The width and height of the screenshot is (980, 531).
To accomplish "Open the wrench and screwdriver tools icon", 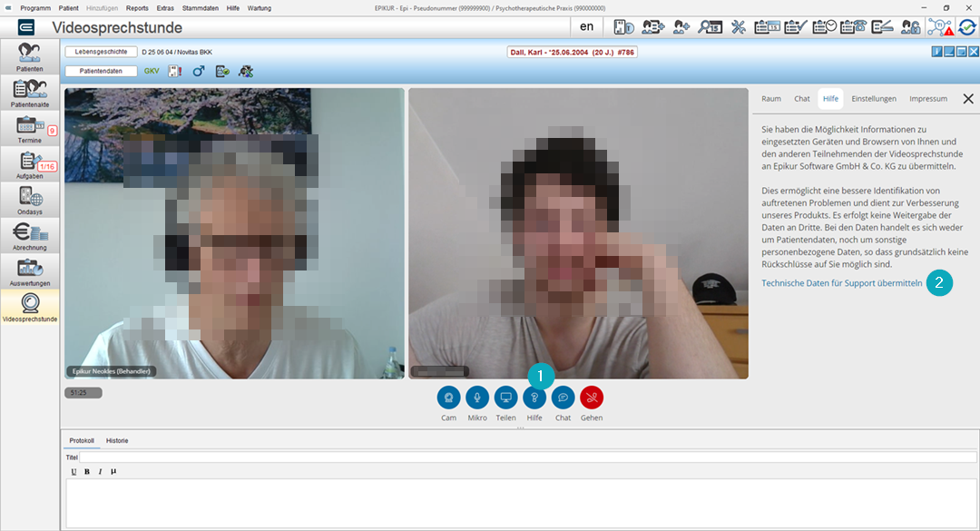I will 738,27.
